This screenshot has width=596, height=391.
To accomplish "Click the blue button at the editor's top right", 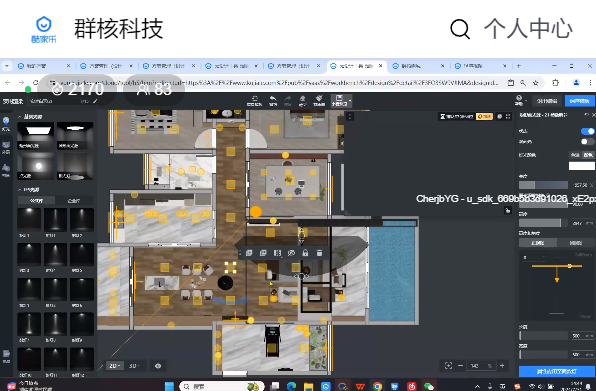I will pyautogui.click(x=579, y=101).
